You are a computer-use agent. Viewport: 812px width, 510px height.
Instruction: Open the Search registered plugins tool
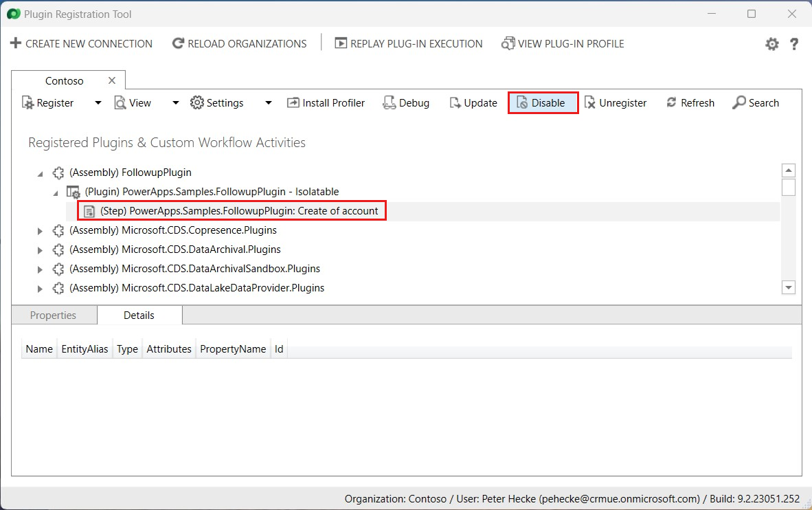(x=756, y=102)
